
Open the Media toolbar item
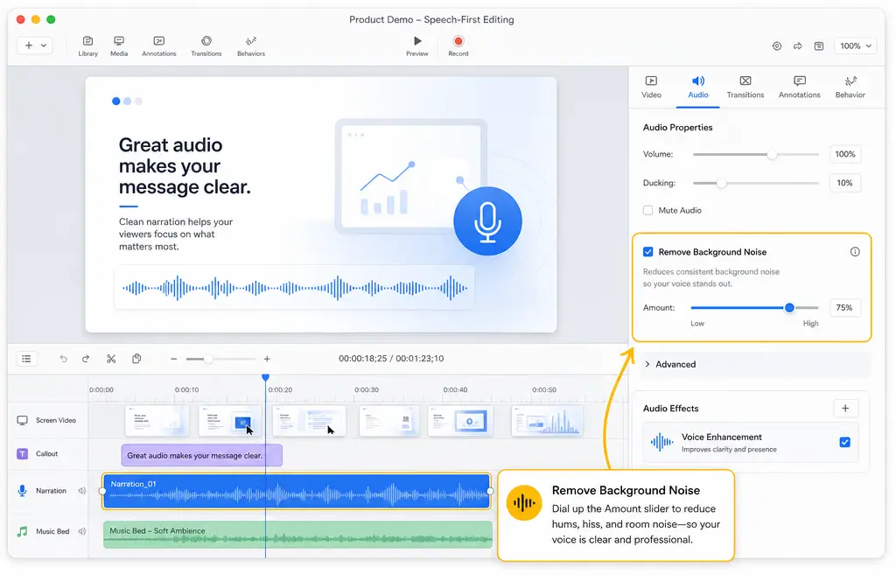[119, 45]
